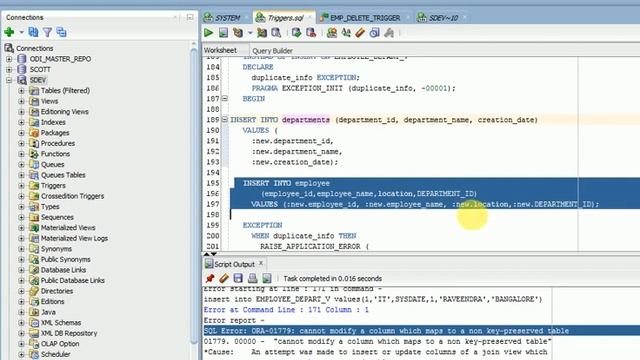Select the Procedures tree item

[x=58, y=143]
